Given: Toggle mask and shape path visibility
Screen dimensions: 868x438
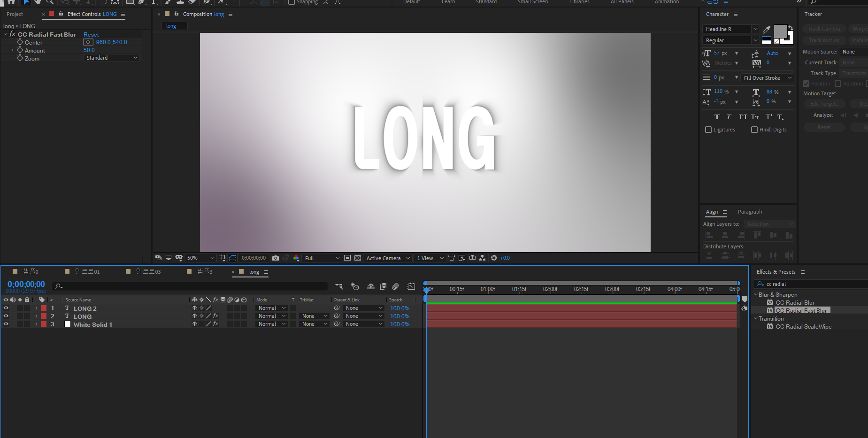Looking at the screenshot, I should coord(232,258).
